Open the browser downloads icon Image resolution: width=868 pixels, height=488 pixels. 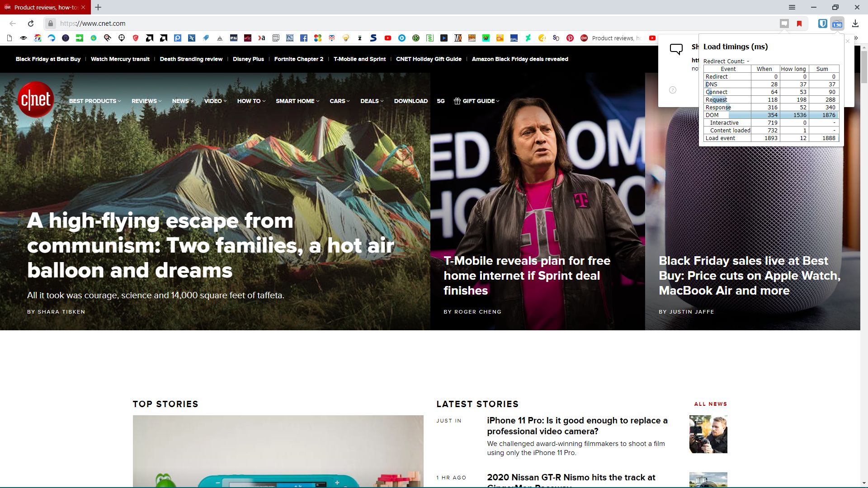pyautogui.click(x=855, y=23)
